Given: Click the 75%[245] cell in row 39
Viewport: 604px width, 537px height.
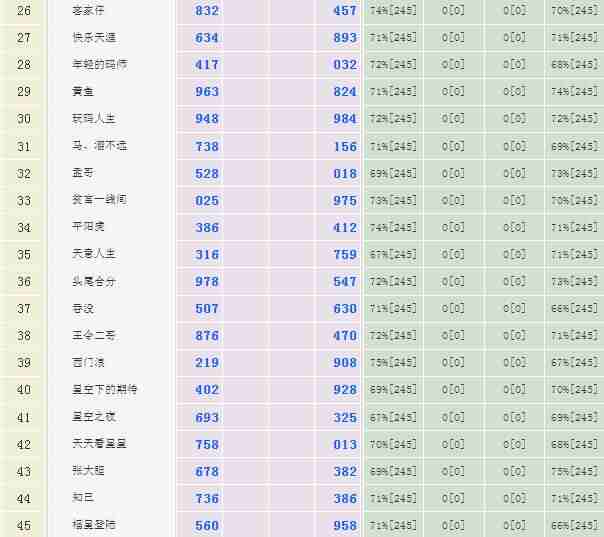Looking at the screenshot, I should 392,363.
